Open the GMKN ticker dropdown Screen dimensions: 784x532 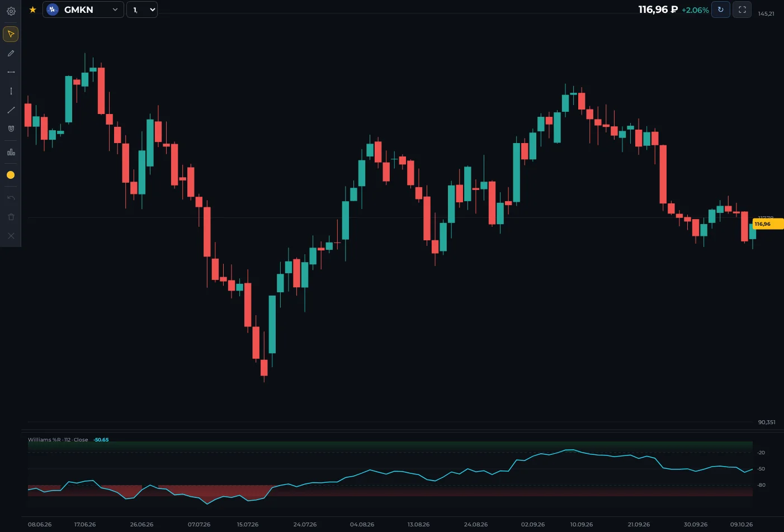(83, 9)
